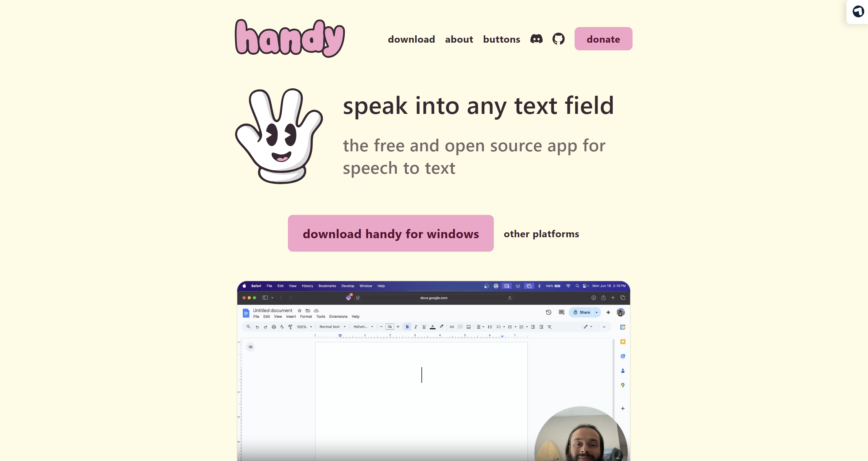
Task: Open Handy's GitHub page
Action: point(558,39)
